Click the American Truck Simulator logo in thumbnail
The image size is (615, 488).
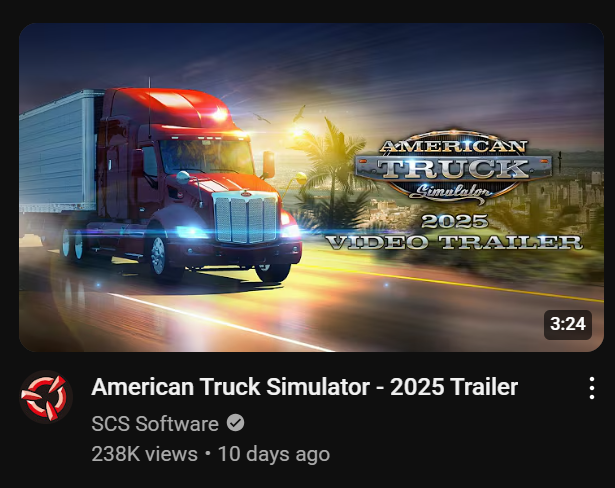(x=454, y=168)
